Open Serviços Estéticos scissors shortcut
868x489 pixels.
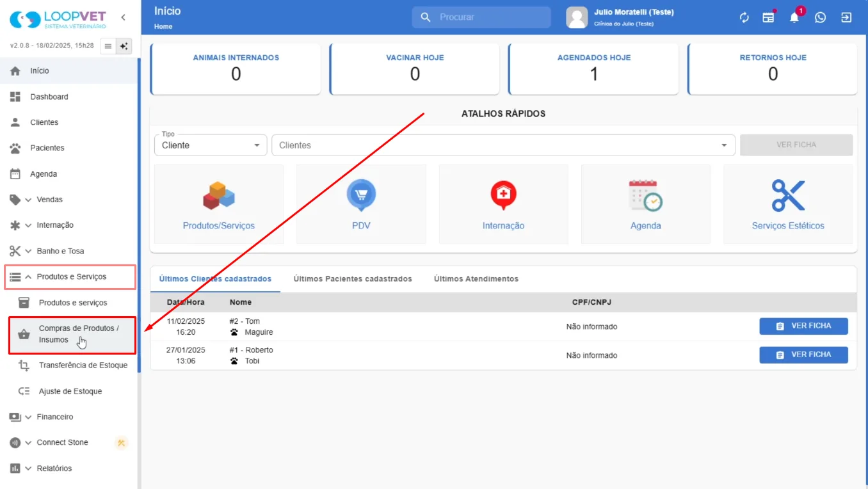[x=788, y=204]
